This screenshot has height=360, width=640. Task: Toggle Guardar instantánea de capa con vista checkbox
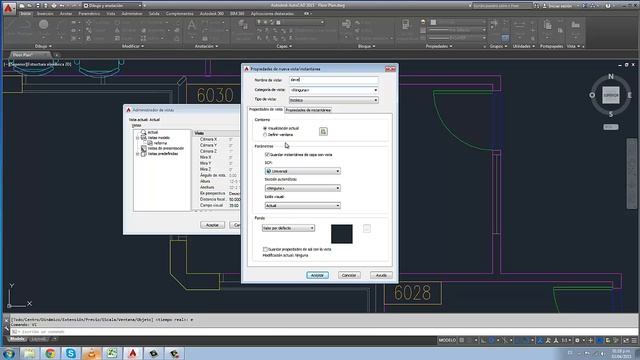pos(267,155)
